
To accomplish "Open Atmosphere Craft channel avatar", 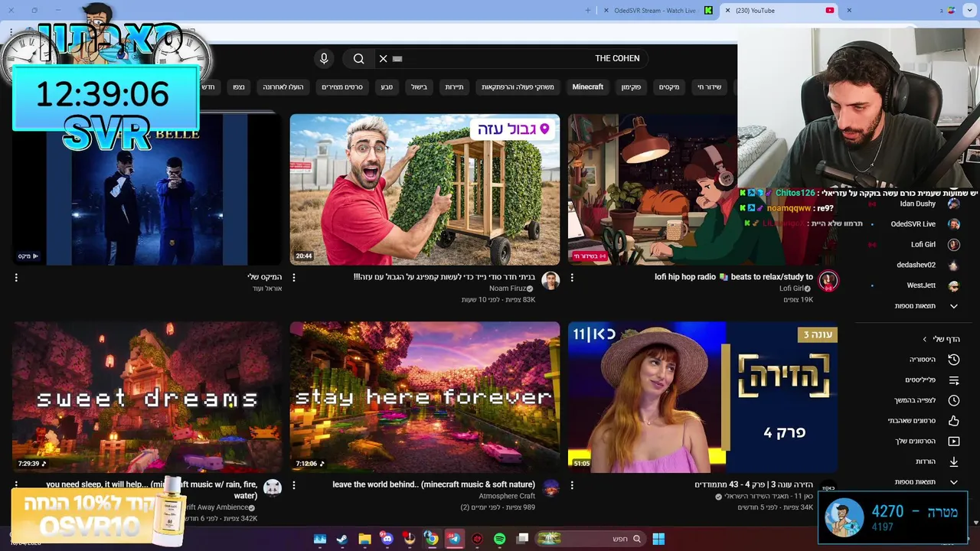I will (550, 488).
